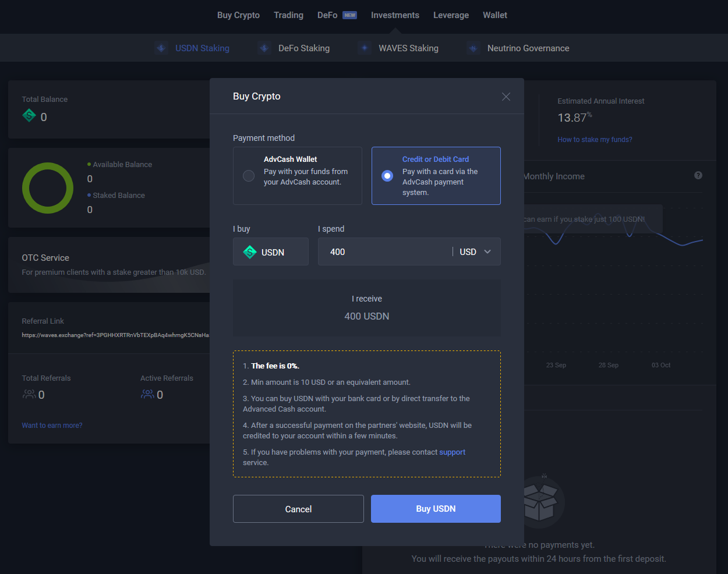The height and width of the screenshot is (574, 728).
Task: Click the Total Balance USDN icon
Action: (29, 116)
